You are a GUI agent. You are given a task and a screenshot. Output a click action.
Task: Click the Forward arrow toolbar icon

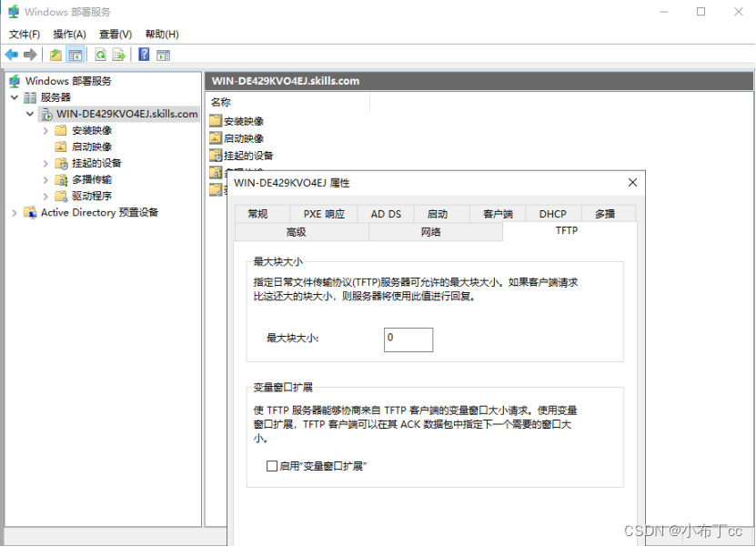click(30, 55)
